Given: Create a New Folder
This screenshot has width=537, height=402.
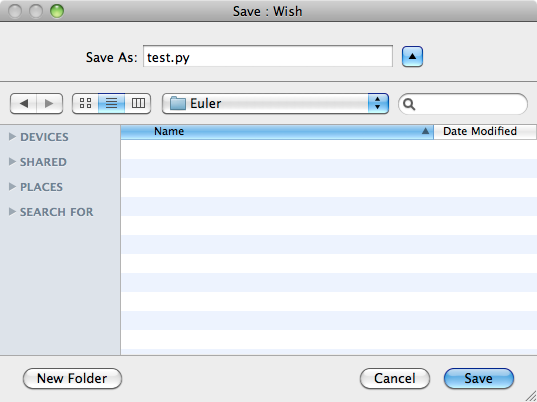Looking at the screenshot, I should coord(72,378).
